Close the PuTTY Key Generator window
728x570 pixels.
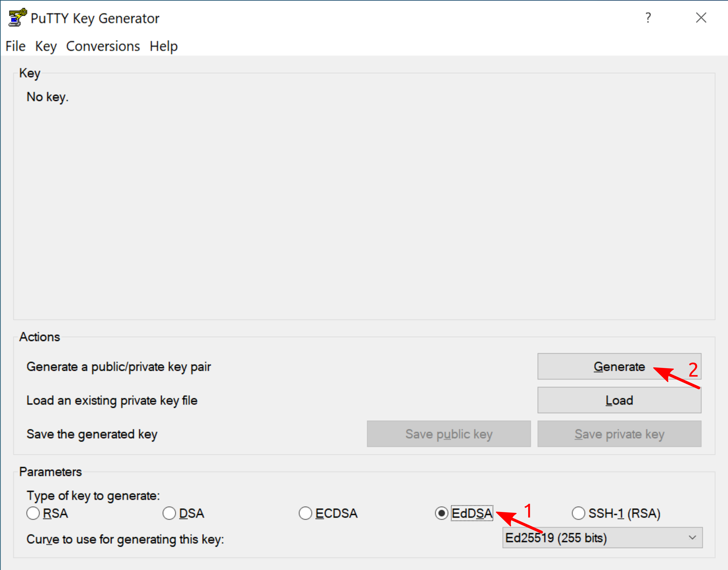(701, 18)
